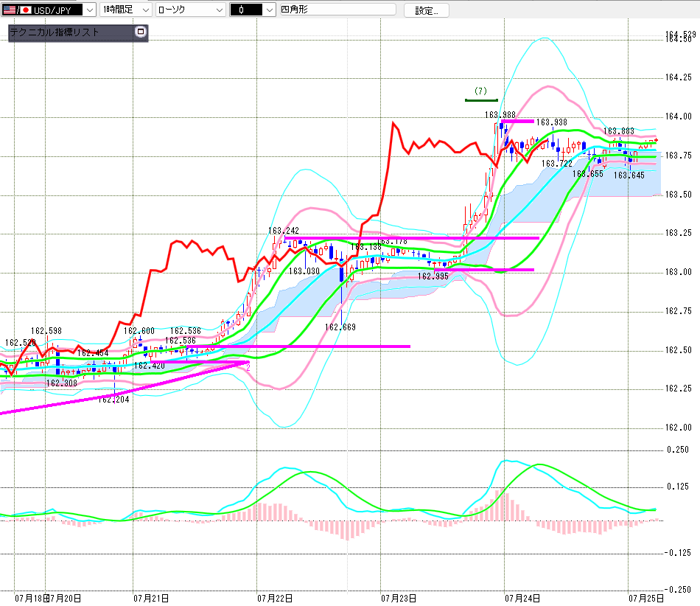The height and width of the screenshot is (606, 700).
Task: Click the テクニカル指標リスト panel title
Action: (54, 32)
